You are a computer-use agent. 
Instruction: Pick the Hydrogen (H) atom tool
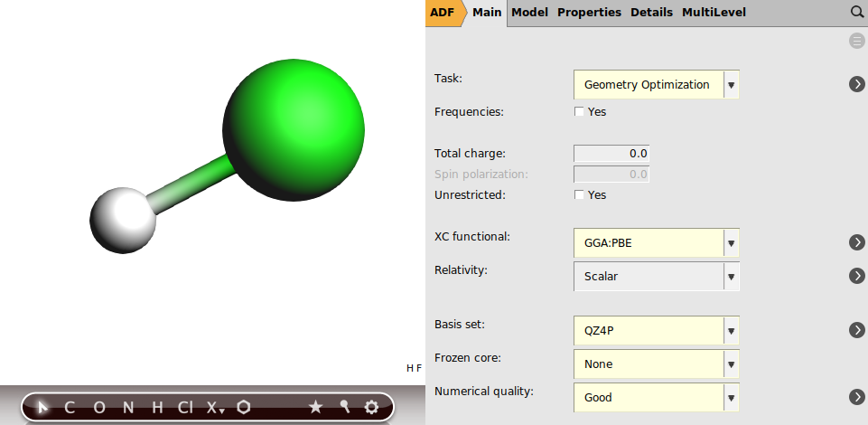[x=158, y=408]
